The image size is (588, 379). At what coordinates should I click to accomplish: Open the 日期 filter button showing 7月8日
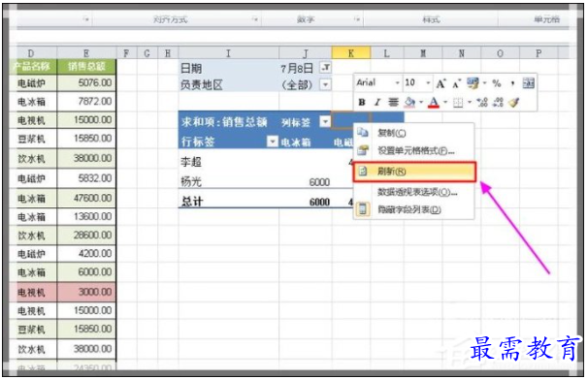pyautogui.click(x=325, y=68)
